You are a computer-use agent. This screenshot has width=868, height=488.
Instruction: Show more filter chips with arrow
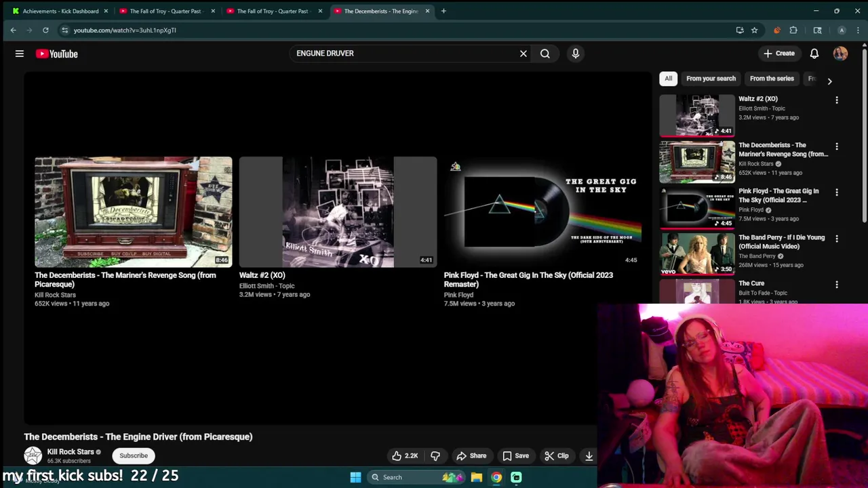(829, 81)
